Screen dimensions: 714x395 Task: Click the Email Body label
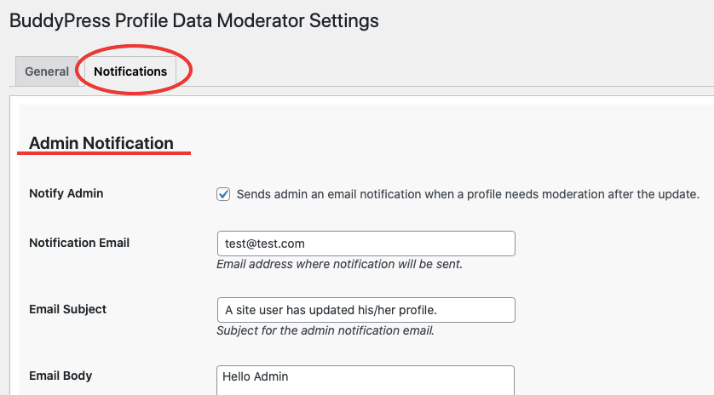(61, 376)
